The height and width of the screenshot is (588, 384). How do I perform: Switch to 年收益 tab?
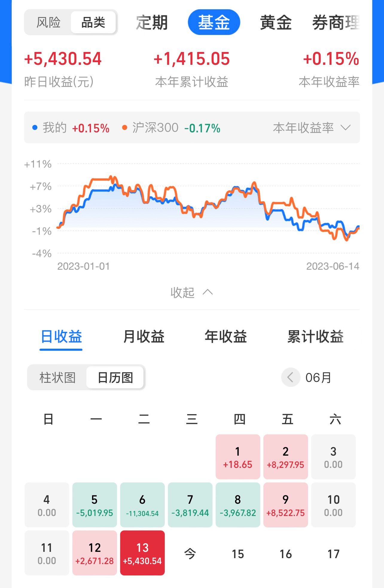(x=226, y=337)
